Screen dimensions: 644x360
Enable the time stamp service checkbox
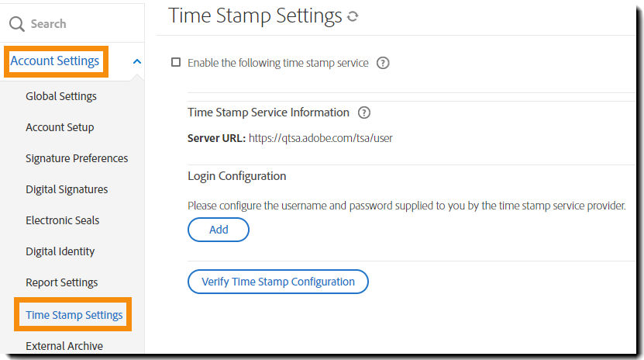(x=176, y=63)
